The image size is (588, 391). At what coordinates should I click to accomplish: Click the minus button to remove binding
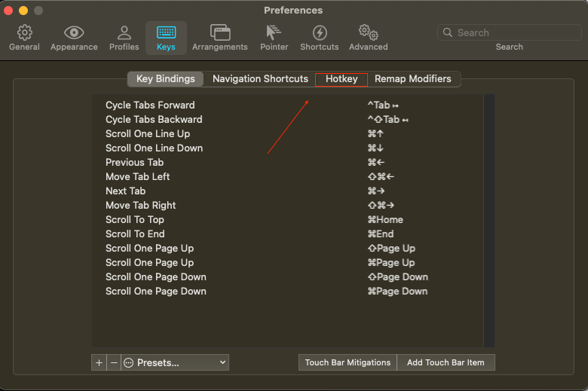coord(114,362)
